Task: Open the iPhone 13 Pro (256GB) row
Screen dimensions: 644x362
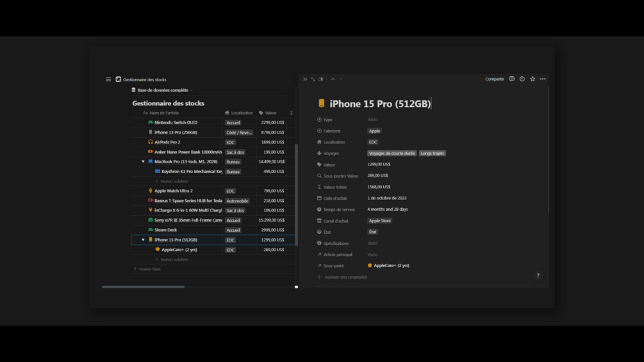Action: [176, 132]
